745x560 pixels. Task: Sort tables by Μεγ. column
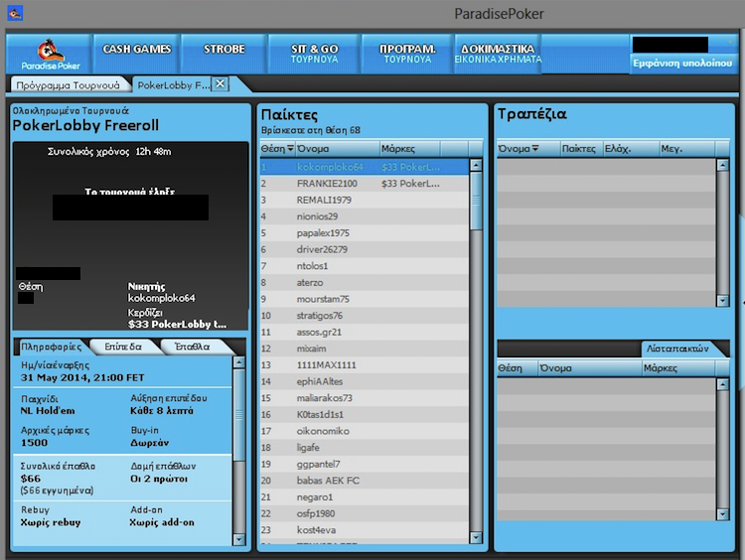click(686, 149)
